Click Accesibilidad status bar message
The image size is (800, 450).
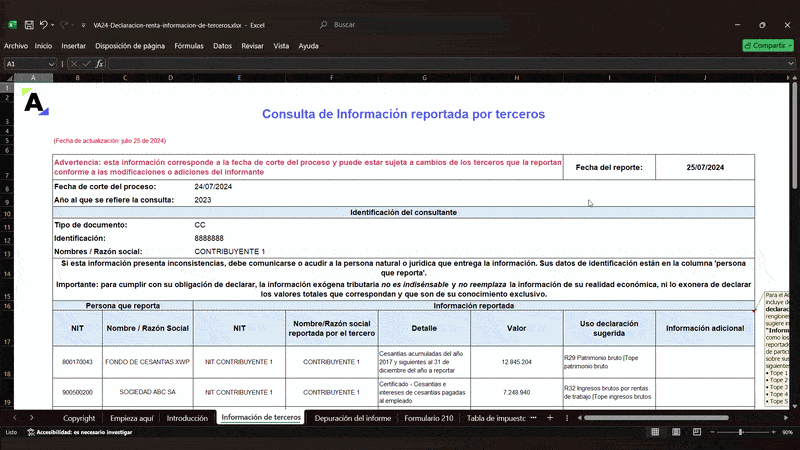(x=80, y=432)
